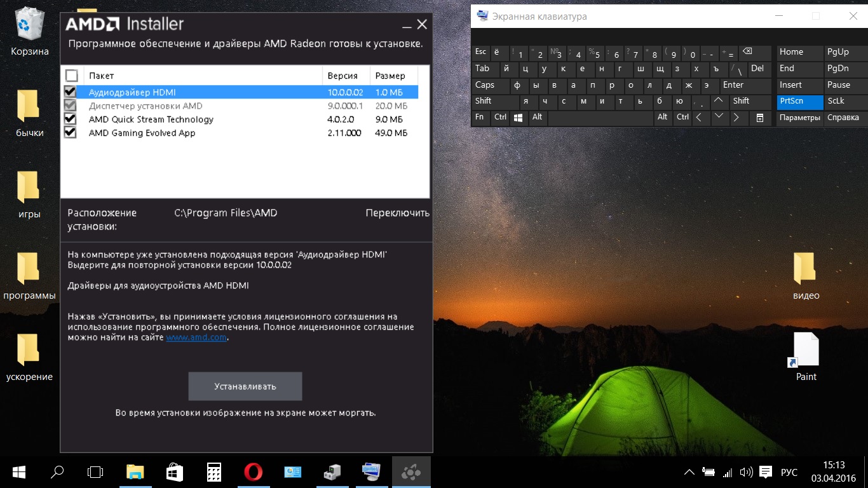Tap the Windows logo key on on-screen keyboard
Screen dimensions: 868x488
coord(519,118)
